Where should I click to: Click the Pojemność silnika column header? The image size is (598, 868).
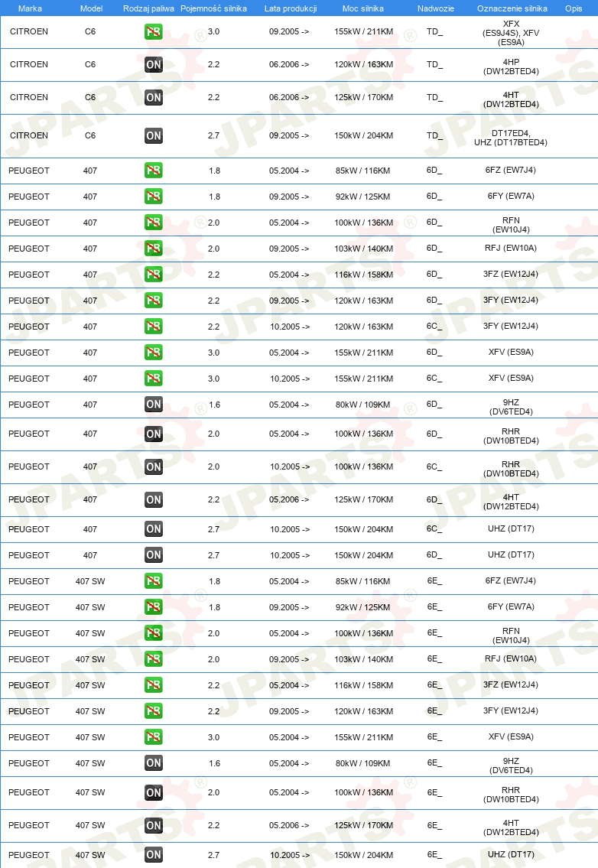(x=213, y=8)
